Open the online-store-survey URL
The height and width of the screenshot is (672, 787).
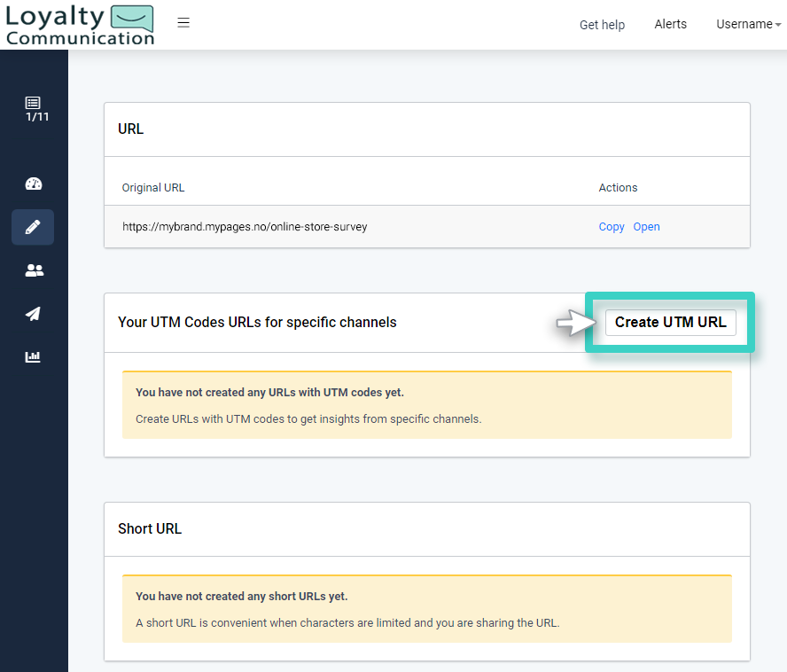(x=646, y=227)
